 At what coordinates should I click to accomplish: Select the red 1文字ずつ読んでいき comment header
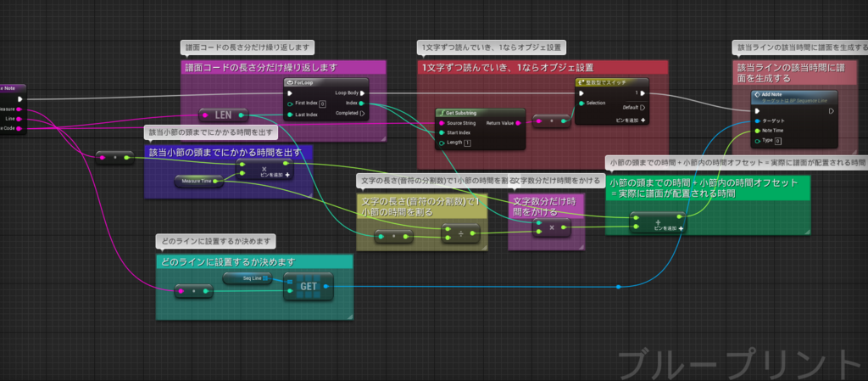pos(542,68)
